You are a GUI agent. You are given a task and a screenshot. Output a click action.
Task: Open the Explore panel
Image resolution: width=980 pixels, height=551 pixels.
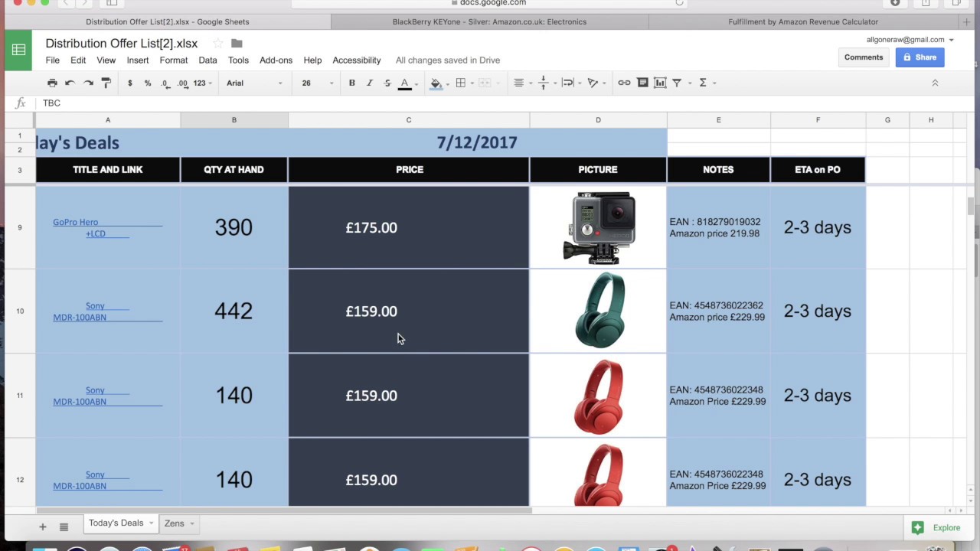point(937,527)
